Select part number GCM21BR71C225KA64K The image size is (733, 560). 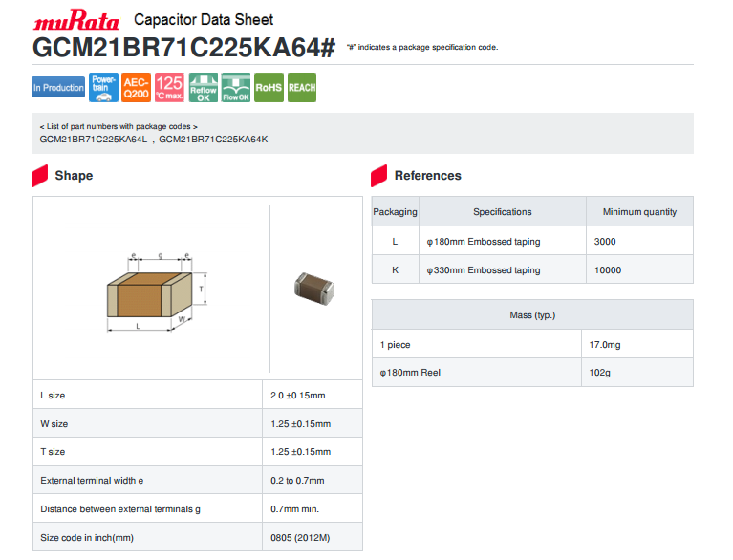point(213,140)
